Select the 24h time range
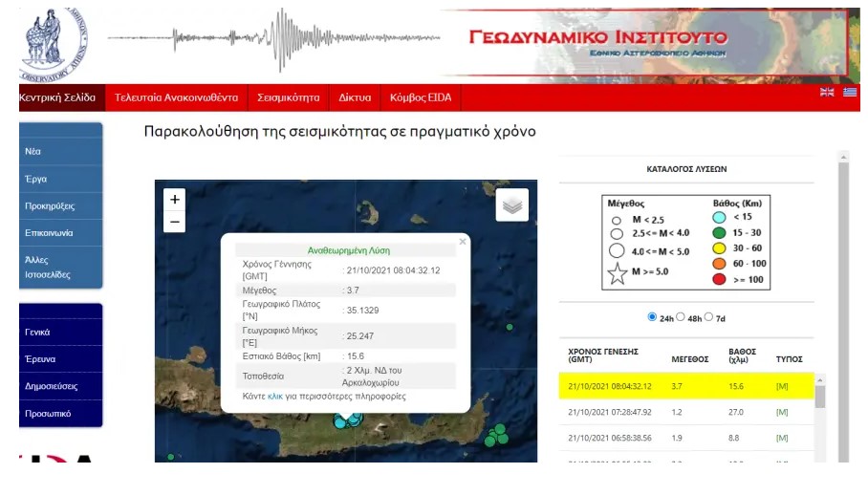Screen dimensions: 868x495 [x=652, y=317]
